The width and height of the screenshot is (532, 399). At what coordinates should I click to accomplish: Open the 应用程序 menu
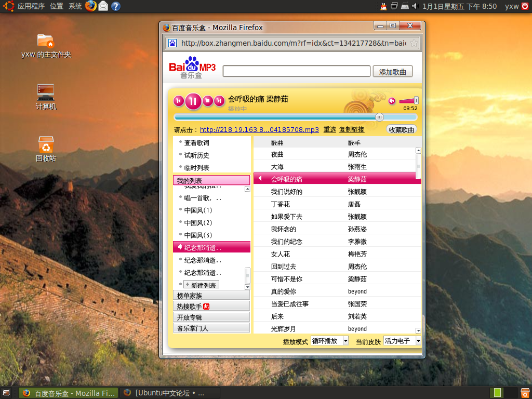click(x=31, y=6)
